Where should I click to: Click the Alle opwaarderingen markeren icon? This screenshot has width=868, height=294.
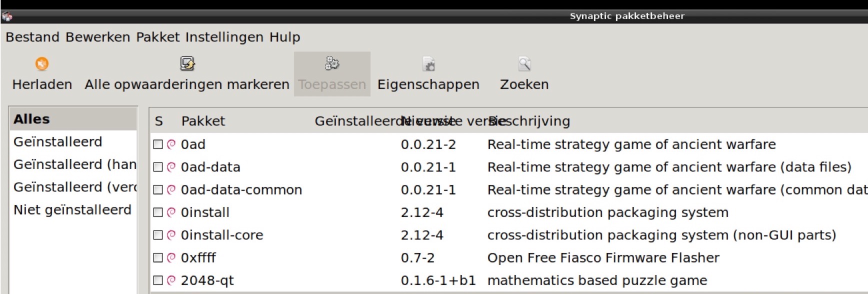[x=187, y=63]
